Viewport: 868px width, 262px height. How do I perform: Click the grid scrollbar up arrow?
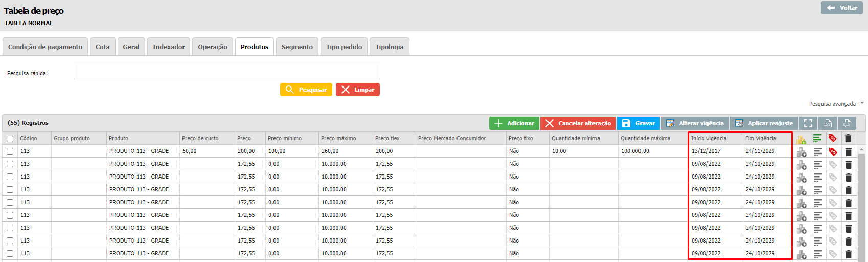[x=861, y=150]
